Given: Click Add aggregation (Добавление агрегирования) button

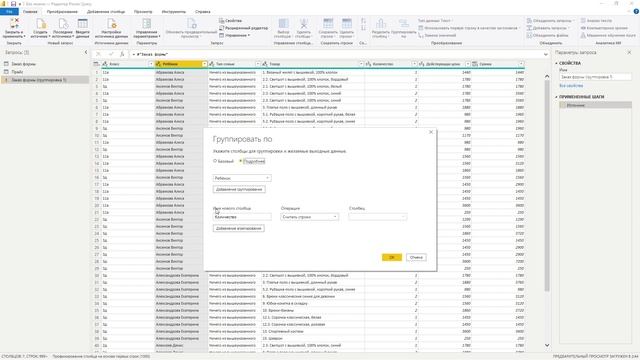Looking at the screenshot, I should (238, 228).
